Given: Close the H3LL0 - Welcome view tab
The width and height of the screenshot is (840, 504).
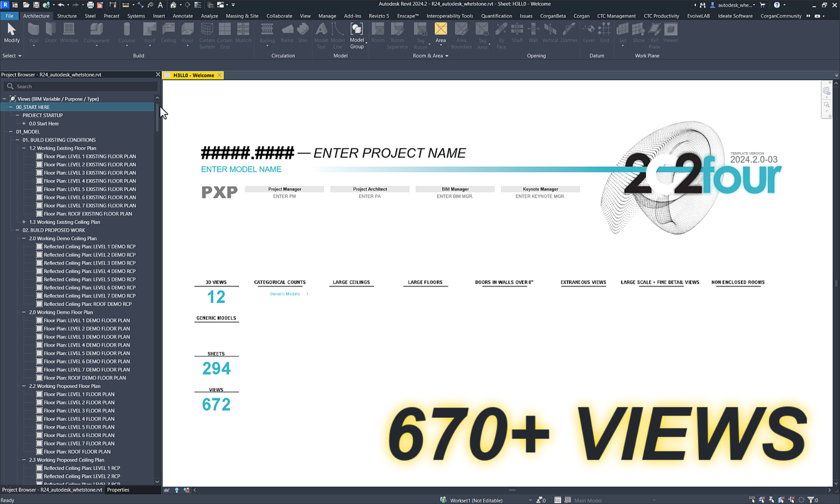Looking at the screenshot, I should 220,75.
